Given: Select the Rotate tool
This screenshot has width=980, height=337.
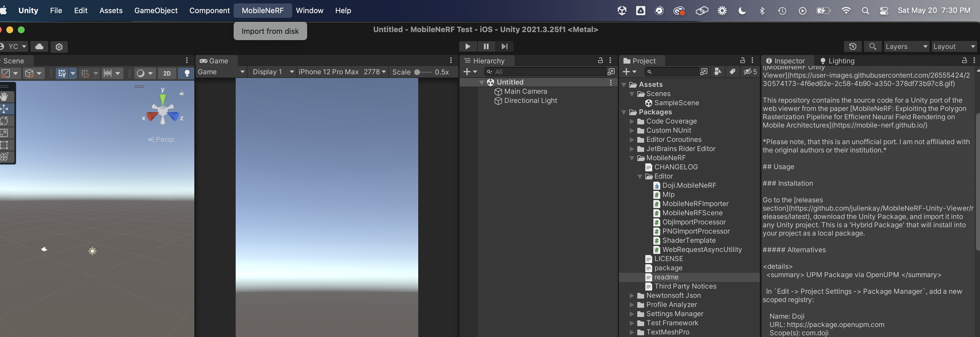Looking at the screenshot, I should coord(5,121).
